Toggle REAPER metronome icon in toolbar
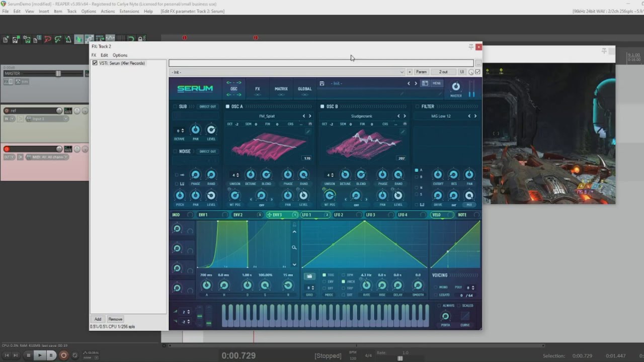644x362 pixels. tap(68, 39)
